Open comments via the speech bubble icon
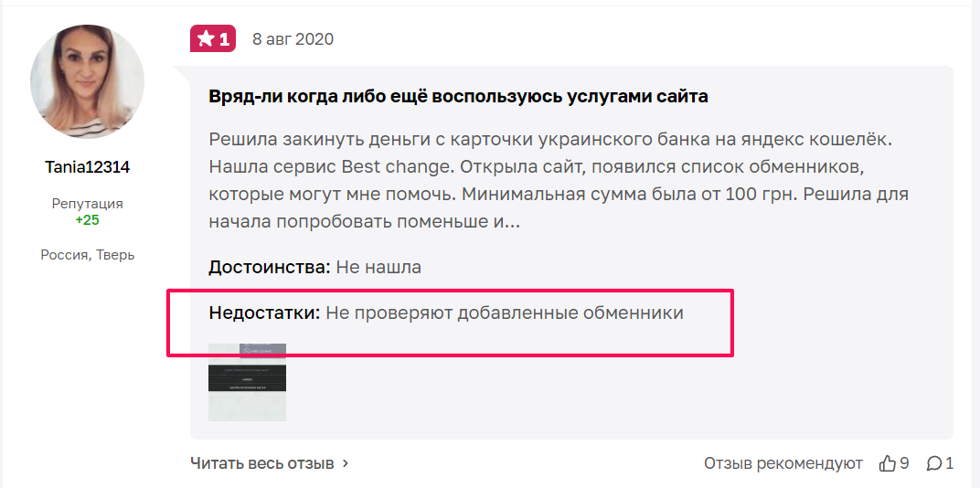 pos(933,463)
